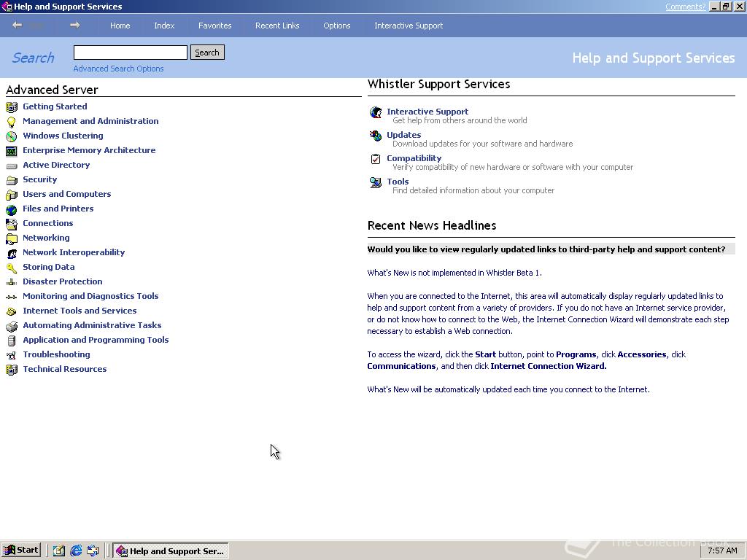Click the Active Directory icon
Screen dimensions: 747x560
point(12,166)
